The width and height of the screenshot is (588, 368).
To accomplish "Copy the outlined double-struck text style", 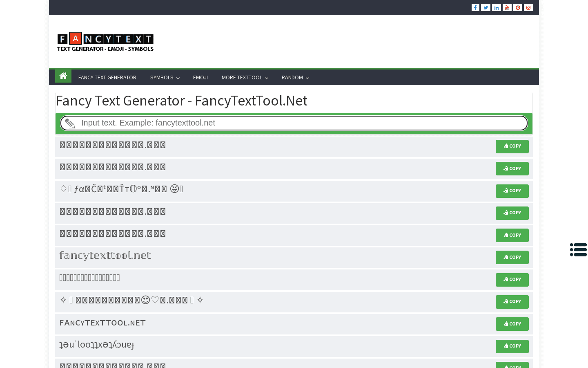I will pos(512,257).
